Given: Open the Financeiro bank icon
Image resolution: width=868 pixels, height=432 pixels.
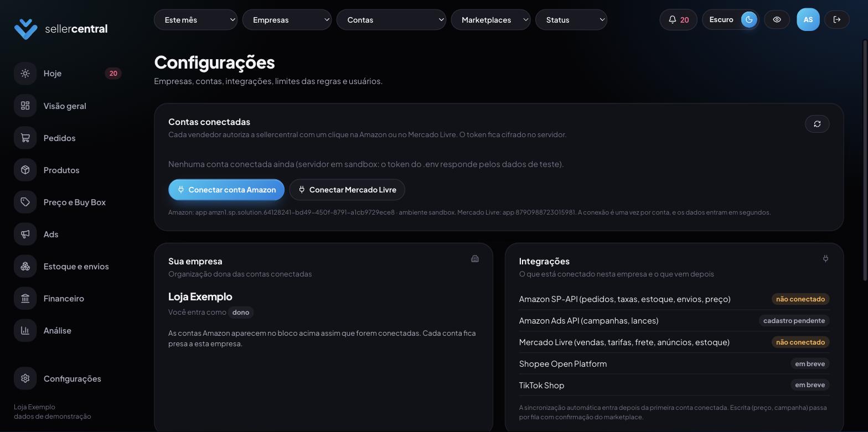Looking at the screenshot, I should 25,298.
